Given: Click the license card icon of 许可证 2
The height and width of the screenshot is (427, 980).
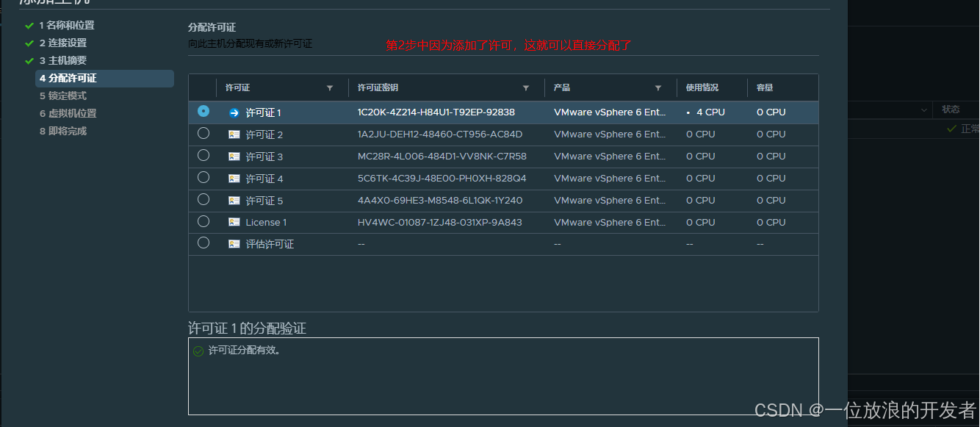Looking at the screenshot, I should point(234,134).
